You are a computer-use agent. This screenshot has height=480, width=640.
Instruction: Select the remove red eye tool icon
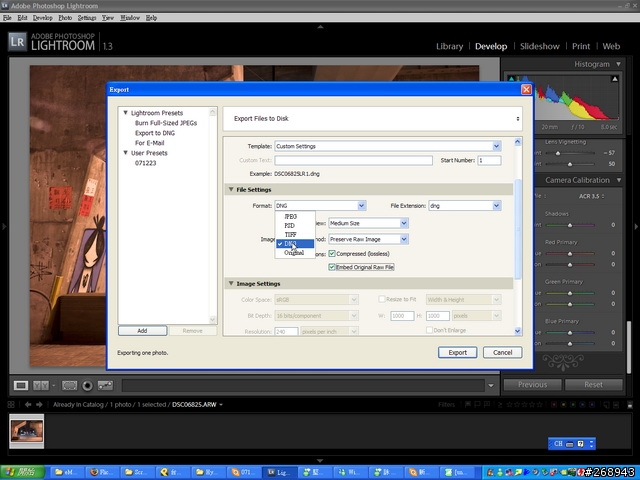(x=87, y=386)
